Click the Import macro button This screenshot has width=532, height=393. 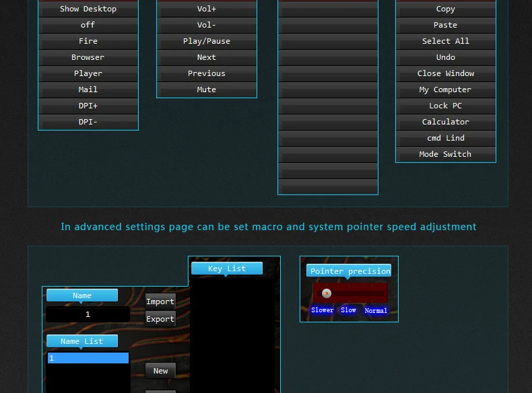click(x=160, y=301)
